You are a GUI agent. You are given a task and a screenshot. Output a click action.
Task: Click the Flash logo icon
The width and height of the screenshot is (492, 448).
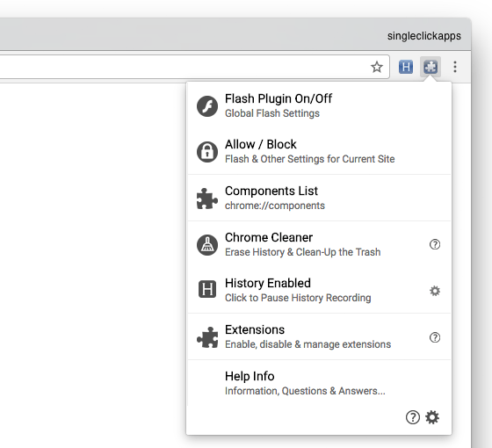coord(207,106)
